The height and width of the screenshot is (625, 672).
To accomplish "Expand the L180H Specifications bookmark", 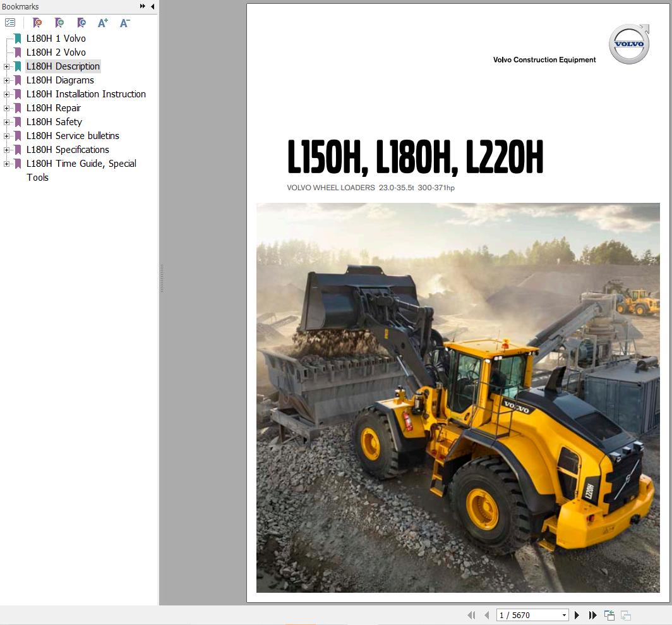I will click(6, 150).
